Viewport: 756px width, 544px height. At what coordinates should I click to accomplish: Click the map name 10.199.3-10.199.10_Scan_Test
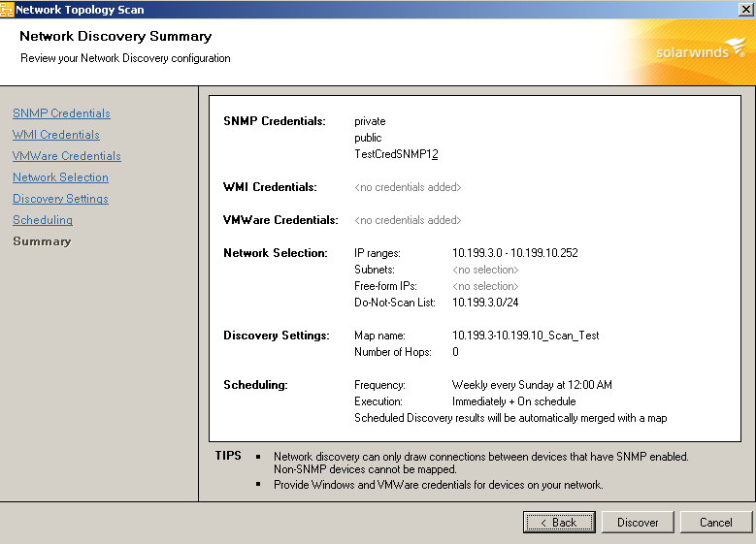[525, 336]
